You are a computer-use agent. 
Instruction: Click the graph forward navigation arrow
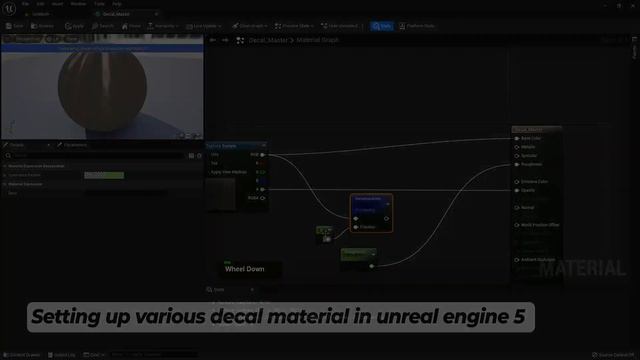click(225, 40)
